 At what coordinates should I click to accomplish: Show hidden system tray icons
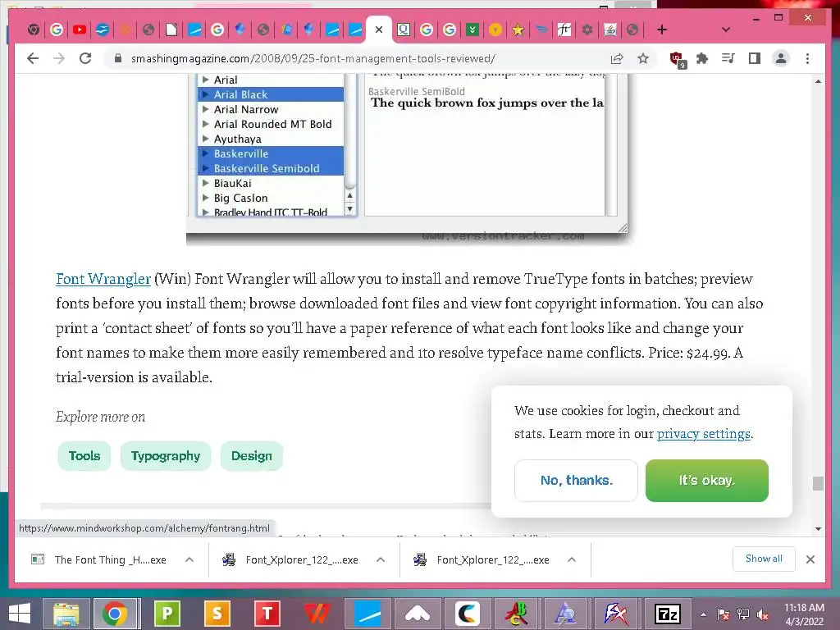[703, 614]
